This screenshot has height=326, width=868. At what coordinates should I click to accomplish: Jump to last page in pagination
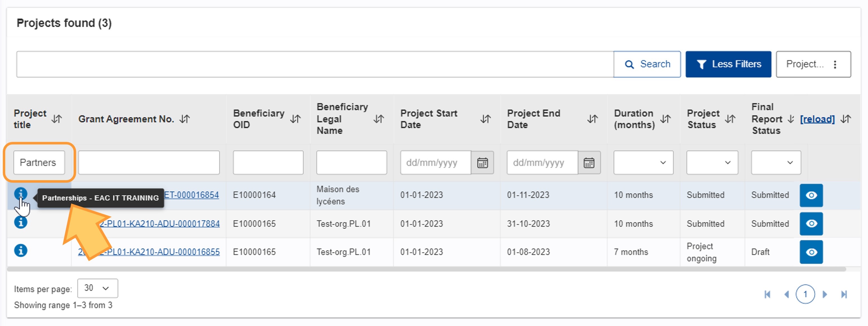pyautogui.click(x=844, y=294)
